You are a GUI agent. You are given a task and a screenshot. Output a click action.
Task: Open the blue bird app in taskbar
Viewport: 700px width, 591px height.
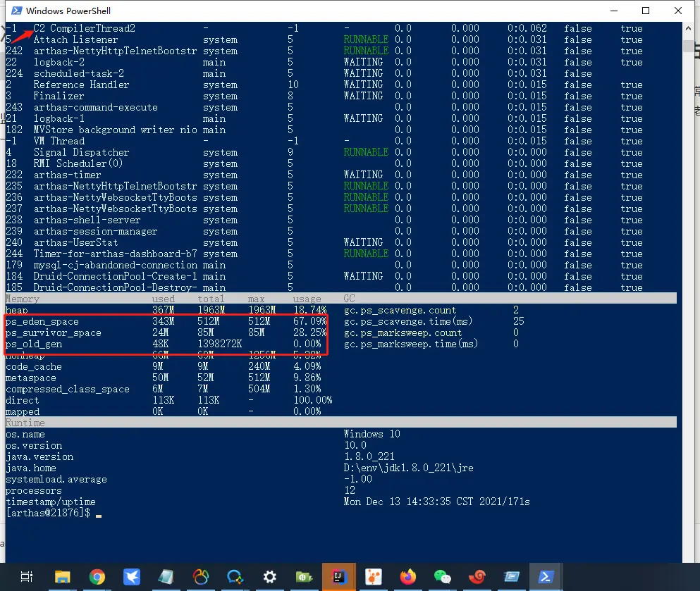point(132,577)
